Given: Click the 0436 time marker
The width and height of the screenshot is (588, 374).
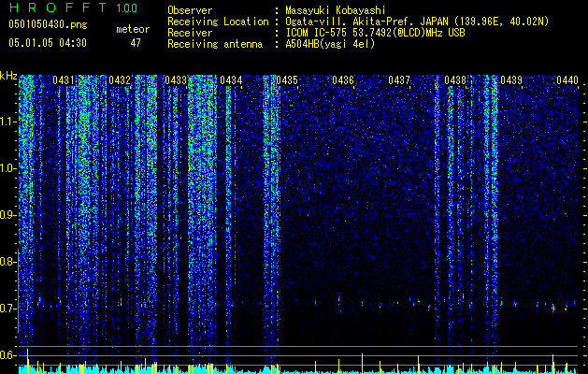Looking at the screenshot, I should (x=343, y=80).
